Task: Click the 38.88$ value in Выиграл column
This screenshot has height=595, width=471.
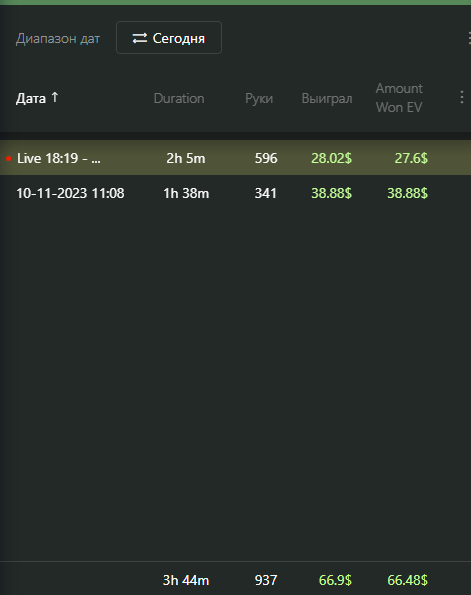Action: (x=332, y=193)
